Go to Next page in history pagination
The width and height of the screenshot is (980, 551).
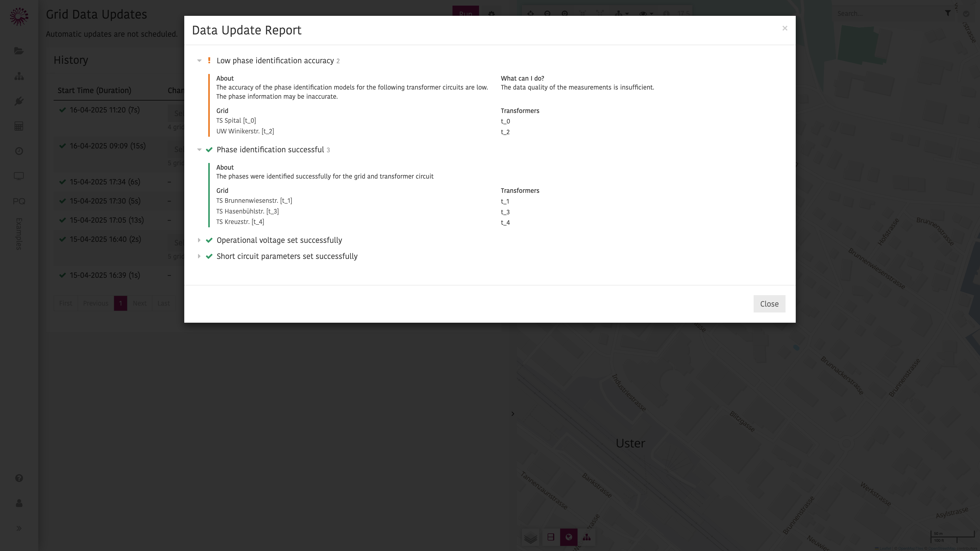[139, 303]
